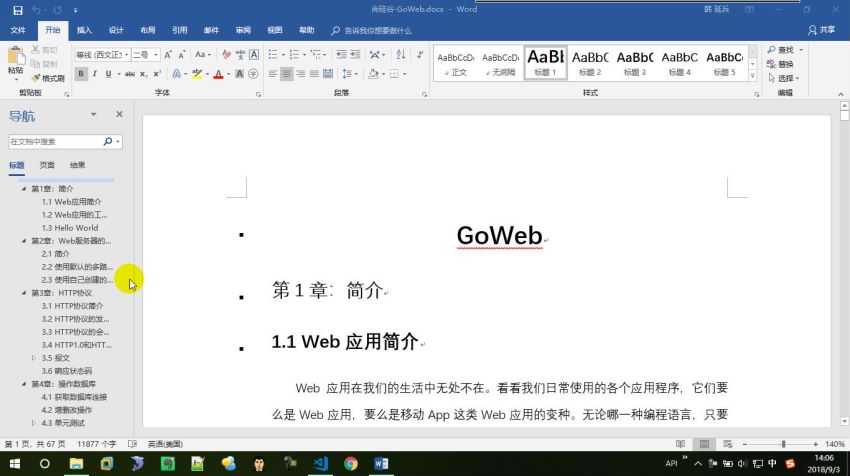Open paragraph shading fill icon
This screenshot has height=476, width=850.
click(373, 74)
